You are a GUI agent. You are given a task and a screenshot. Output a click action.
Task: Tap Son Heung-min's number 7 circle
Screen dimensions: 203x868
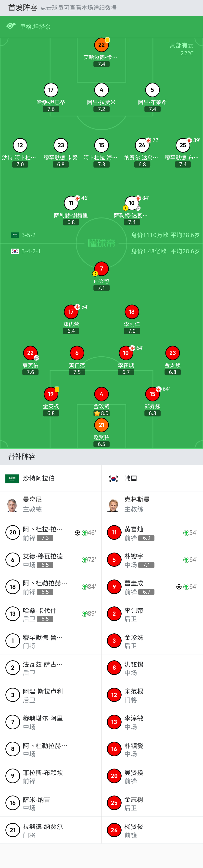pos(101,268)
